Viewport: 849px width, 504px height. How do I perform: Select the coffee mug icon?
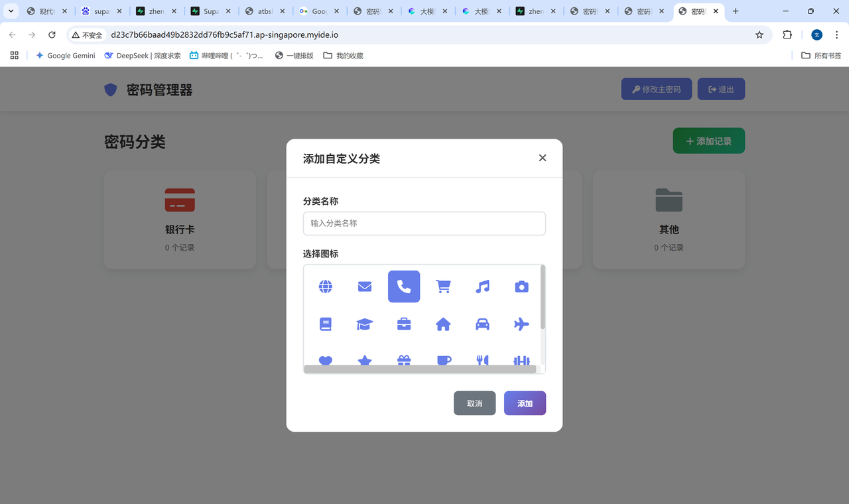443,360
